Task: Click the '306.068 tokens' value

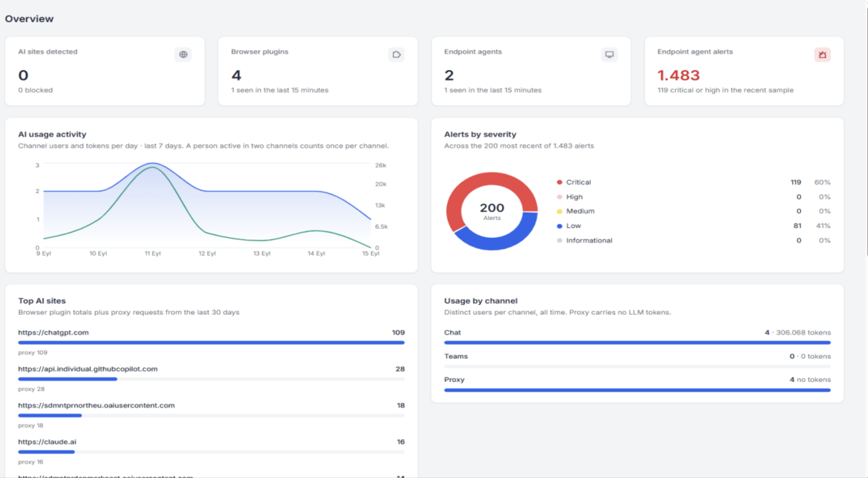Action: coord(803,333)
